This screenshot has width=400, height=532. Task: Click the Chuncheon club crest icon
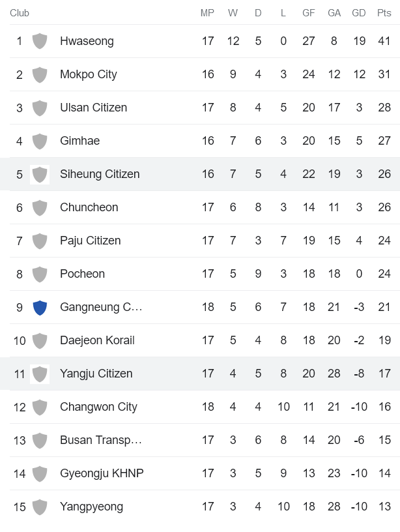pos(40,207)
